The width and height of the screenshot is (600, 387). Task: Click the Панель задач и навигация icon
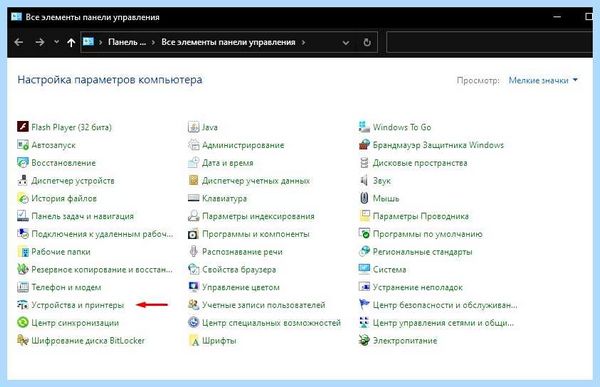pyautogui.click(x=23, y=216)
